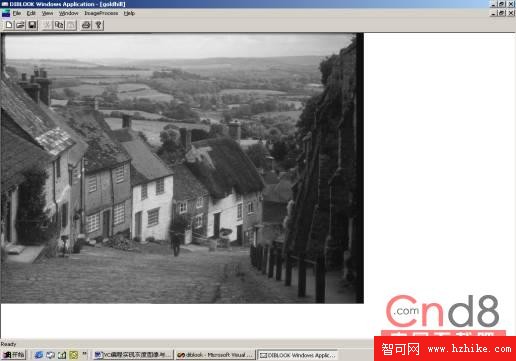Switch to diblook Microsoft Visual taskbar button

215,355
